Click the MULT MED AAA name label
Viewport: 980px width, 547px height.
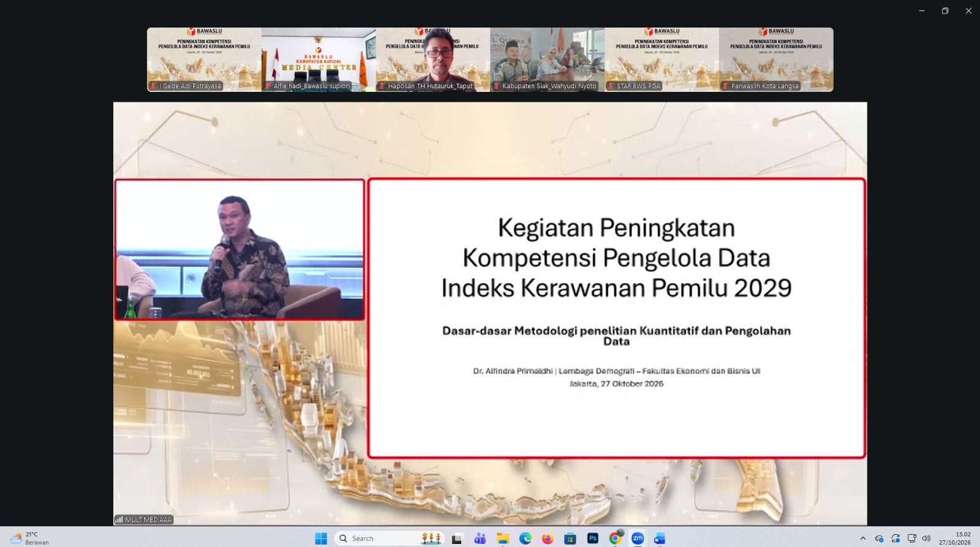pos(144,519)
